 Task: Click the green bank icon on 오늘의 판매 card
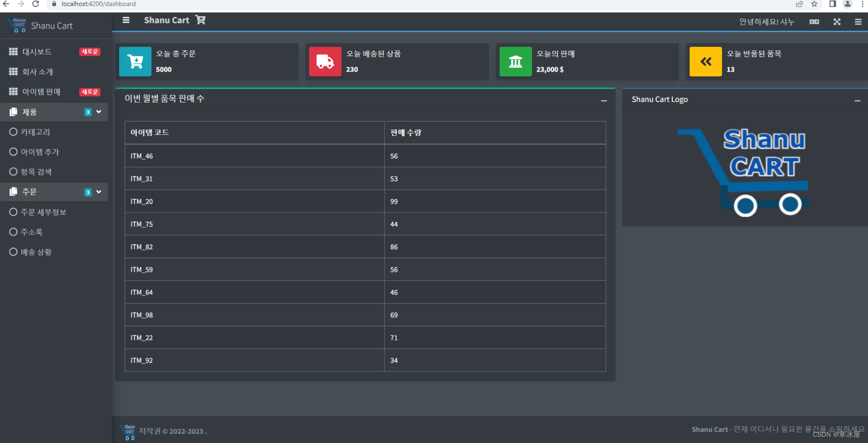pos(515,61)
